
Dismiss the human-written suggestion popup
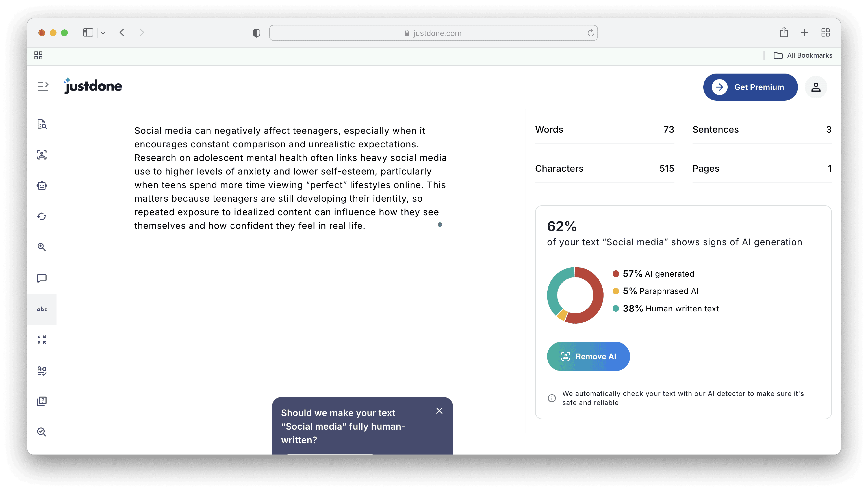439,411
